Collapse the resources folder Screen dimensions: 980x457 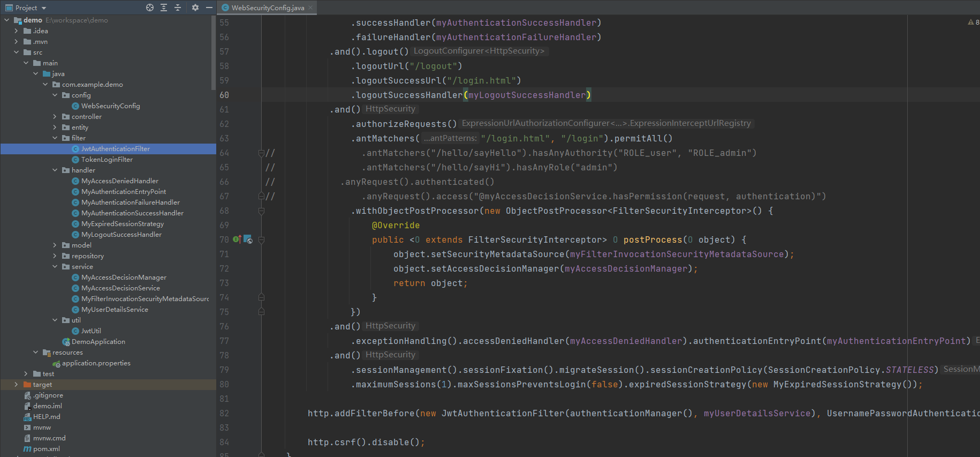pos(35,352)
